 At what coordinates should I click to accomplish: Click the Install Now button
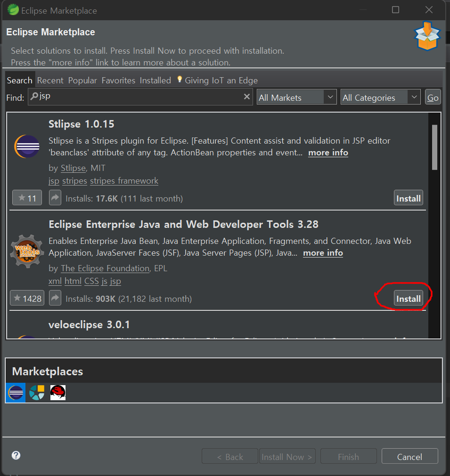click(287, 456)
